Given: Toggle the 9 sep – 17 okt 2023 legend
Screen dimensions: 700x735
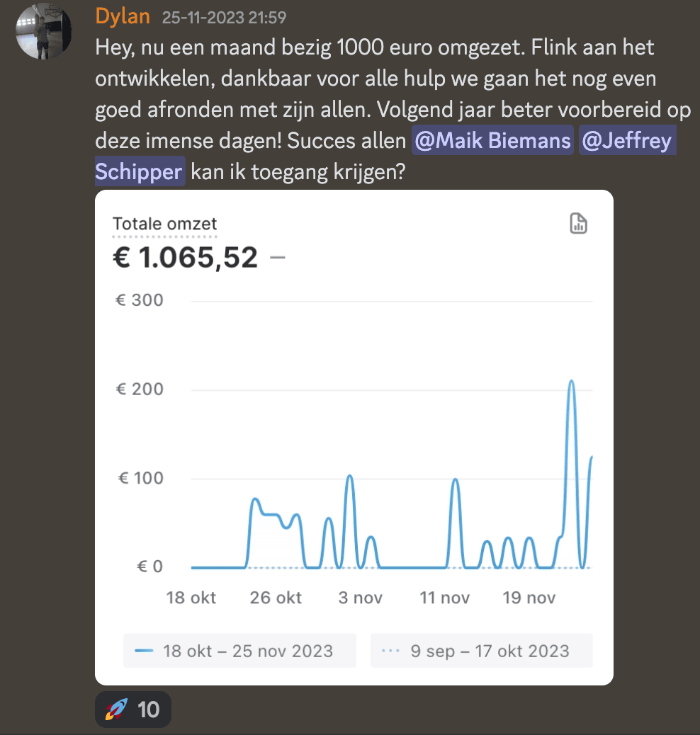Looking at the screenshot, I should click(x=482, y=651).
